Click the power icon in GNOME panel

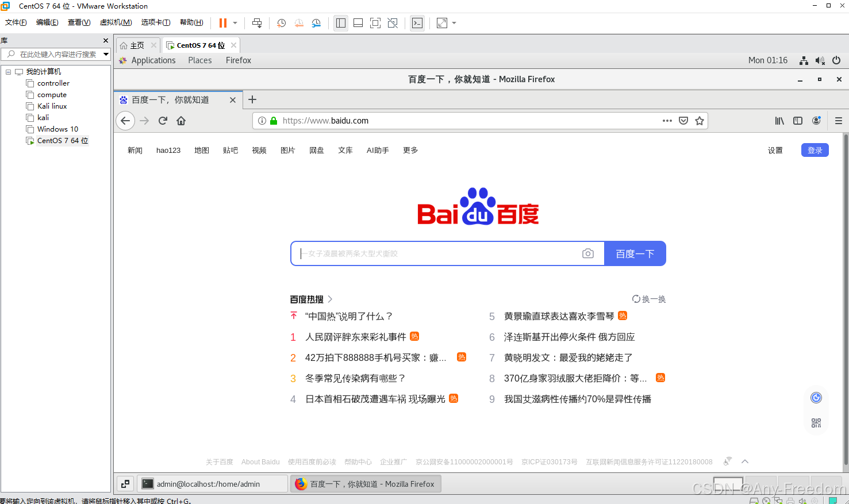click(x=836, y=60)
